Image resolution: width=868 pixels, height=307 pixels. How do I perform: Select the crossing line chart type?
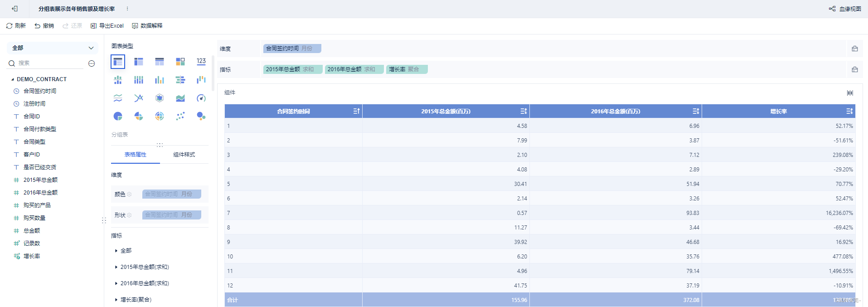click(139, 98)
